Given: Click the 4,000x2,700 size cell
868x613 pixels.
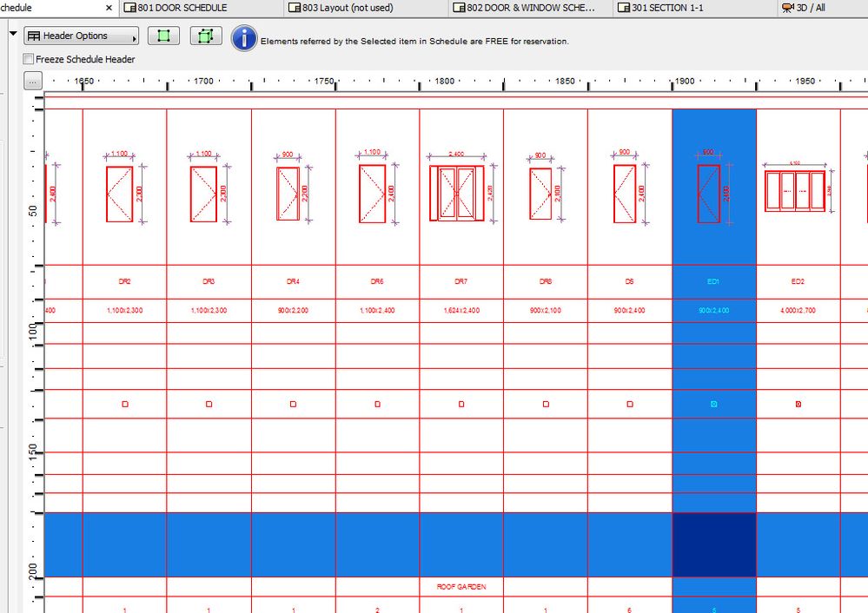Looking at the screenshot, I should click(798, 311).
